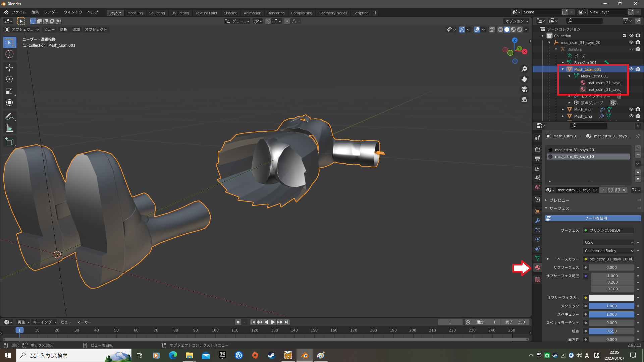Adjust the Roughness slider value 0.553

(x=611, y=331)
